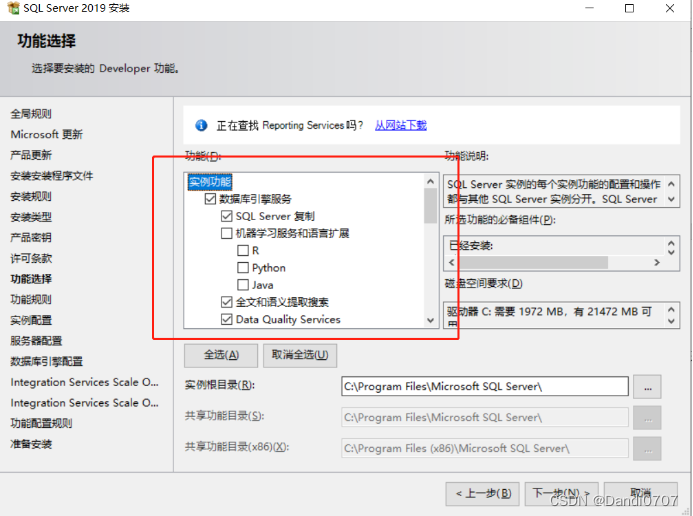
Task: Toggle the 数据库引擎服务 checkbox
Action: pos(210,199)
